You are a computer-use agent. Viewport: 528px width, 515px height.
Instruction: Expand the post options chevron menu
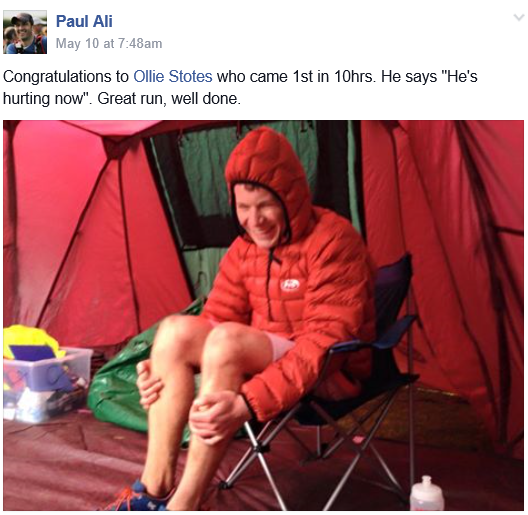(519, 17)
